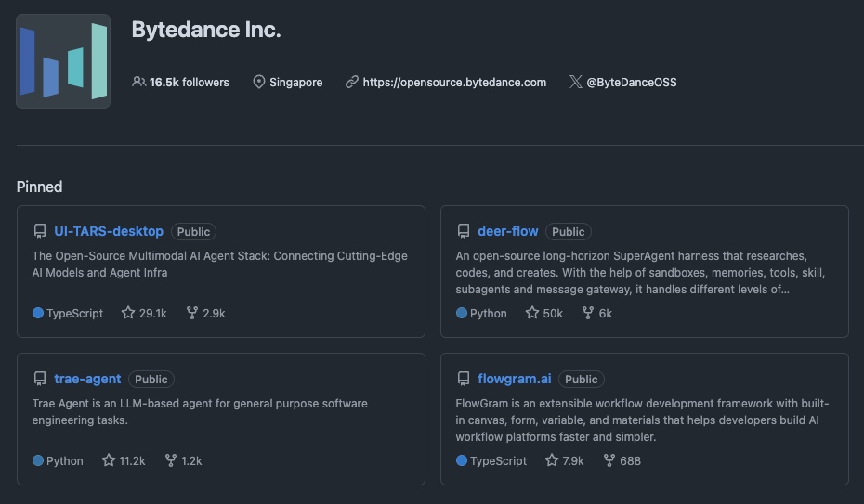Click the fork icon next to 6k
The image size is (864, 504).
tap(588, 313)
